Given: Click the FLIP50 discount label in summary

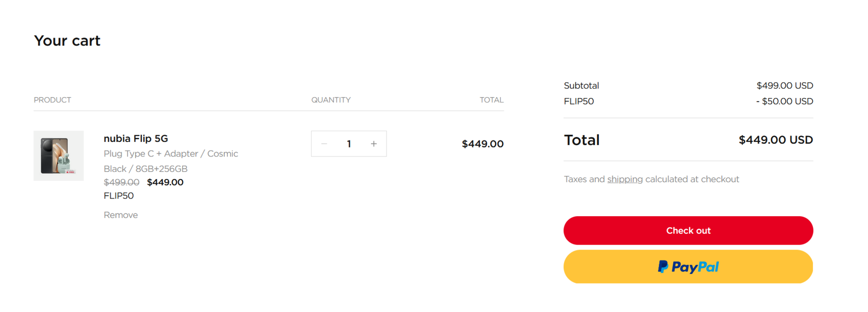Looking at the screenshot, I should [x=579, y=101].
